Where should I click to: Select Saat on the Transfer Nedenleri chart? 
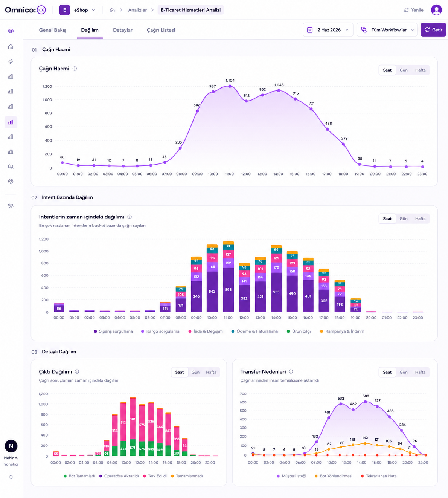[387, 372]
